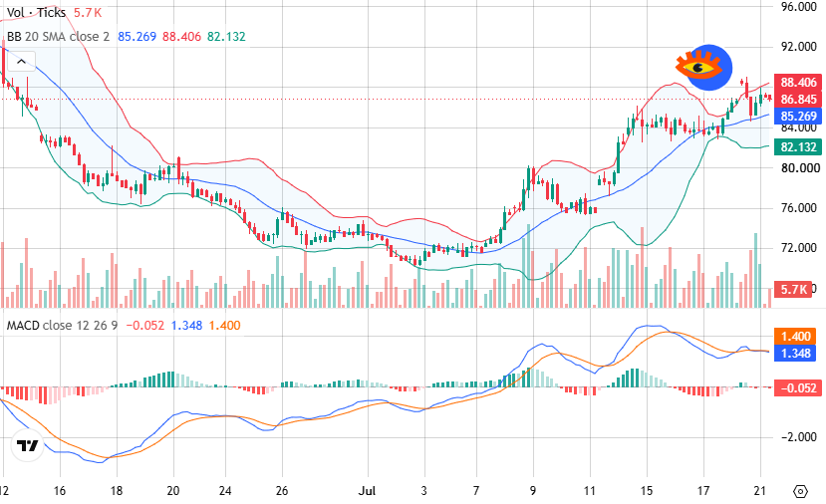The image size is (826, 504).
Task: Click the 88.406 upper band price label
Action: click(798, 82)
